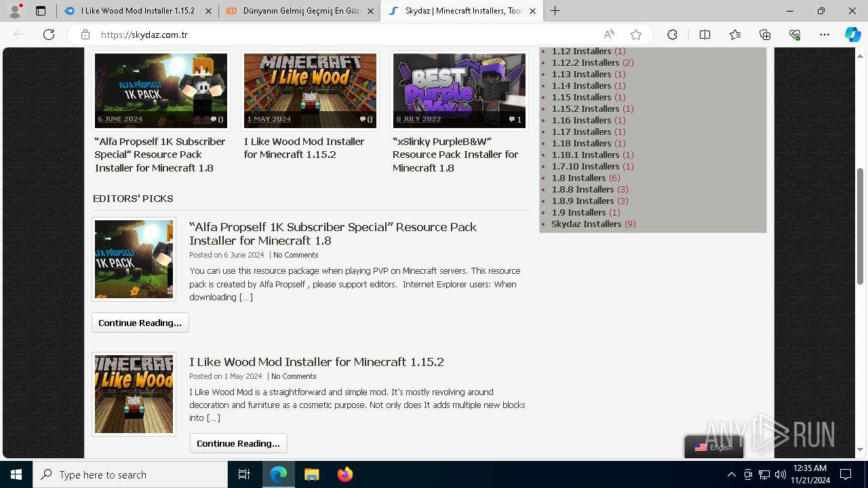
Task: Open the 1.15.2 Installers category
Action: click(x=585, y=108)
